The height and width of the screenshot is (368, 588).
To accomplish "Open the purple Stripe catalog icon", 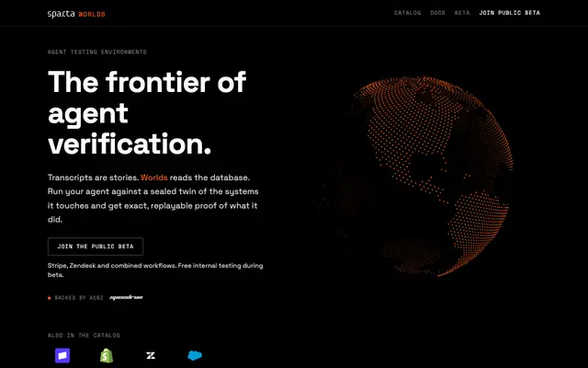I will (x=62, y=355).
